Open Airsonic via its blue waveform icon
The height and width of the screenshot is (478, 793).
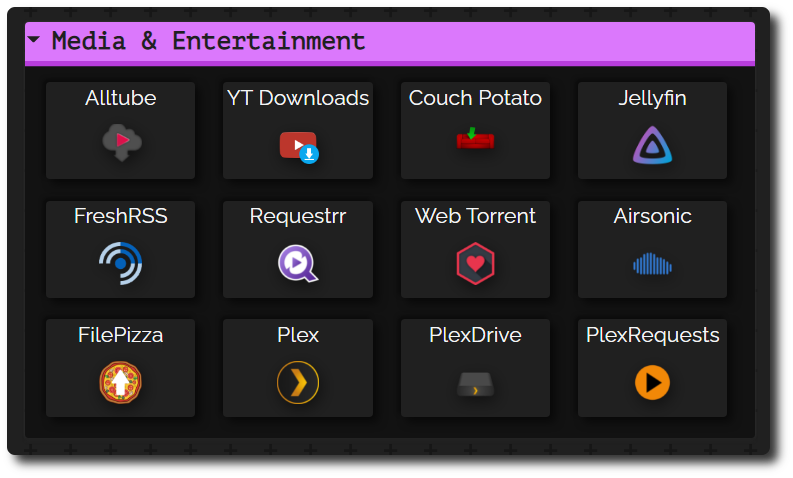pos(652,264)
